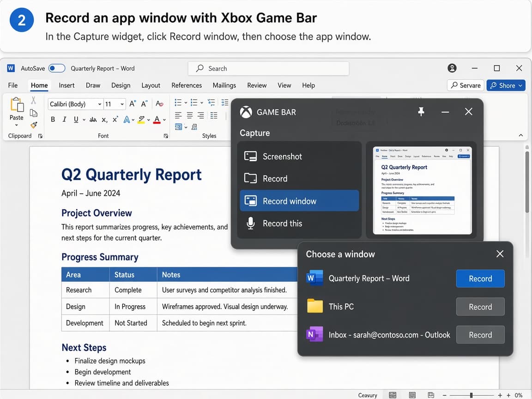Click the Word app icon in title bar
This screenshot has height=399, width=532.
pyautogui.click(x=11, y=68)
